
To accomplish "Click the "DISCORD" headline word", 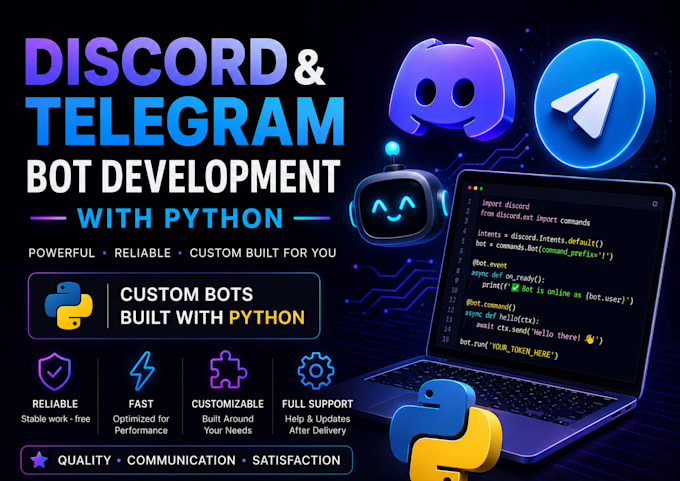I will [156, 63].
